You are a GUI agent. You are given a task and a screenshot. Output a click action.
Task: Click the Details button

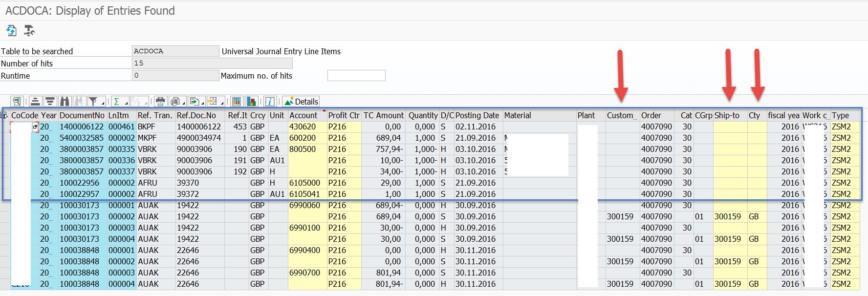point(301,102)
